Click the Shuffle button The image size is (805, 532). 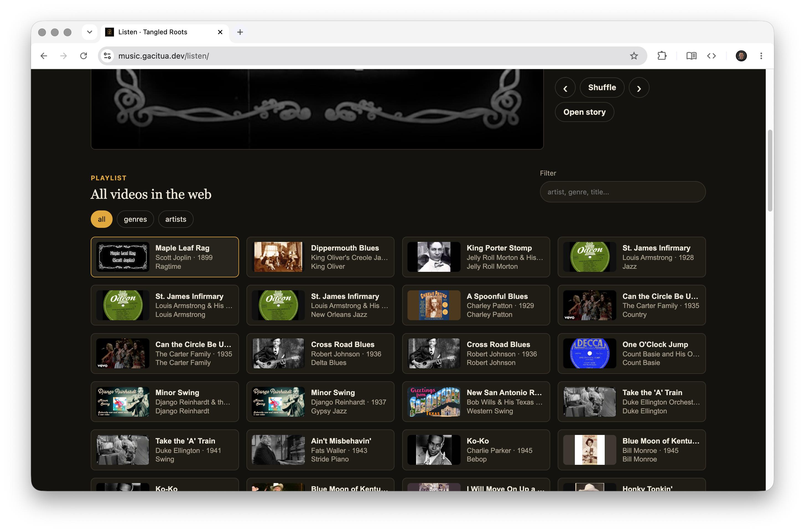coord(602,88)
